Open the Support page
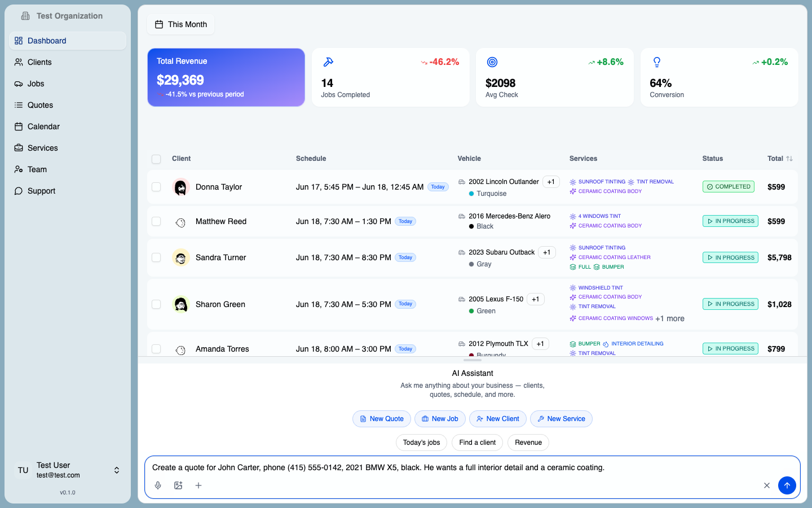 pyautogui.click(x=68, y=191)
